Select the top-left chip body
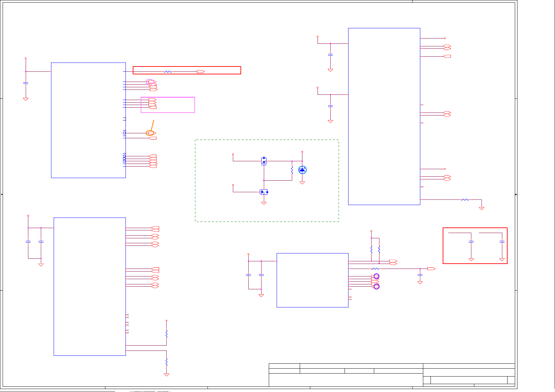The height and width of the screenshot is (392, 555). pyautogui.click(x=88, y=120)
